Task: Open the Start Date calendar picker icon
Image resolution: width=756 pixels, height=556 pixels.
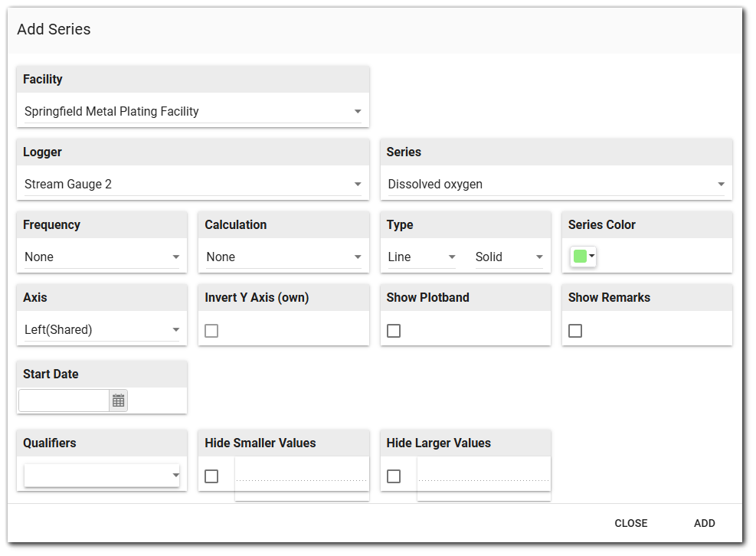Action: (x=118, y=401)
